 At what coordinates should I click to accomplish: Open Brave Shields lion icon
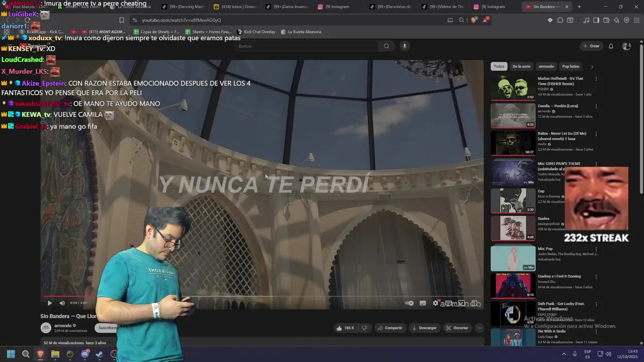[473, 20]
